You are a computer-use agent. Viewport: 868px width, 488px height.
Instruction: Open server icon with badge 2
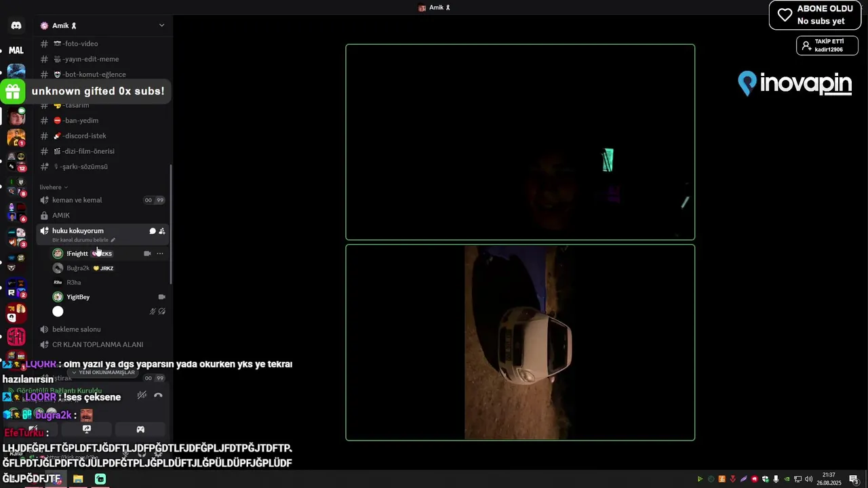(x=16, y=288)
